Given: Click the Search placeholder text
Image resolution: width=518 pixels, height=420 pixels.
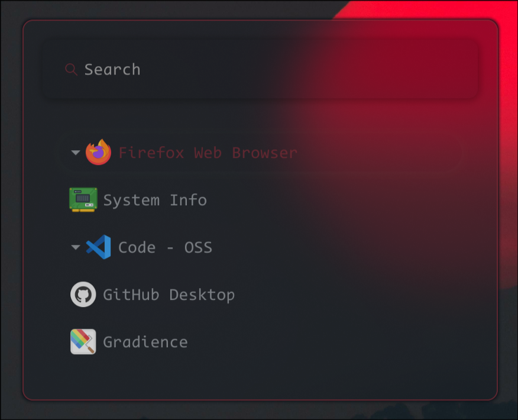Looking at the screenshot, I should point(112,70).
